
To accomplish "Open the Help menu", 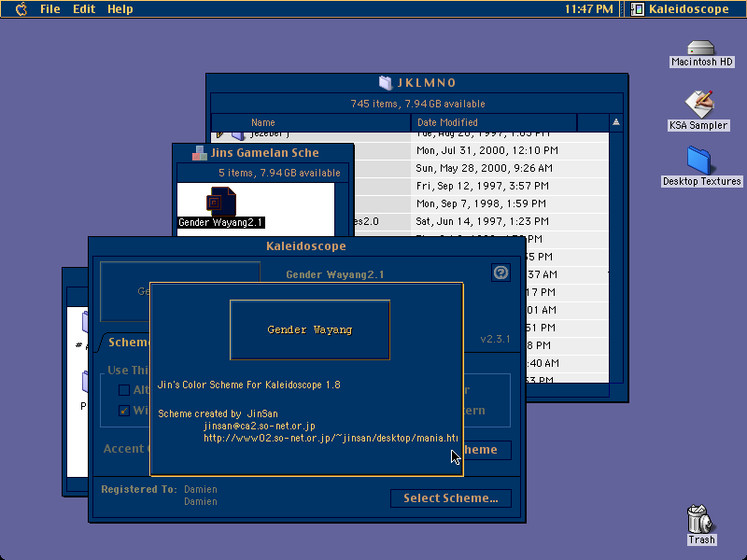I will click(120, 9).
